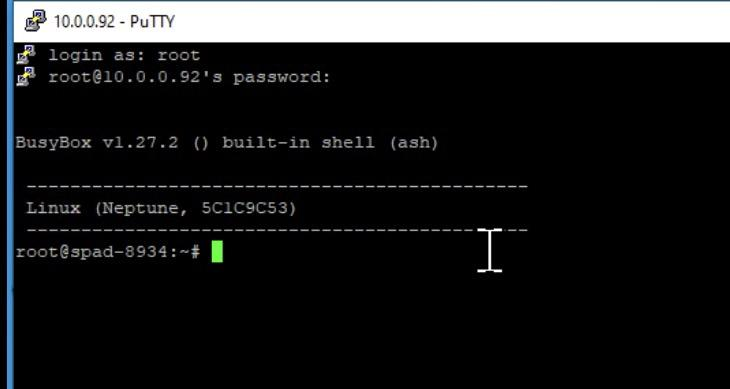Click PuTTY icon beside password prompt line
This screenshot has height=389, width=730.
pos(26,77)
